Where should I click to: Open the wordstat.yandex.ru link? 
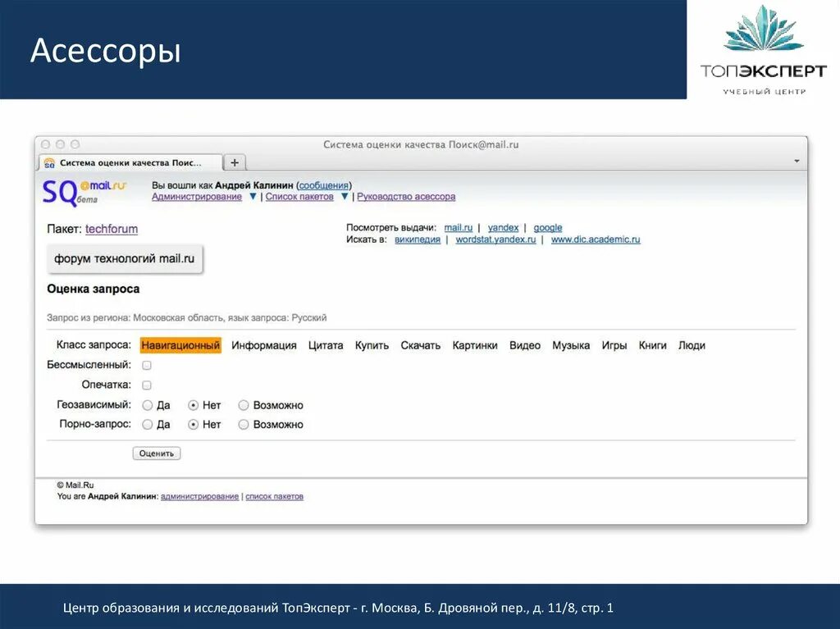(x=495, y=239)
